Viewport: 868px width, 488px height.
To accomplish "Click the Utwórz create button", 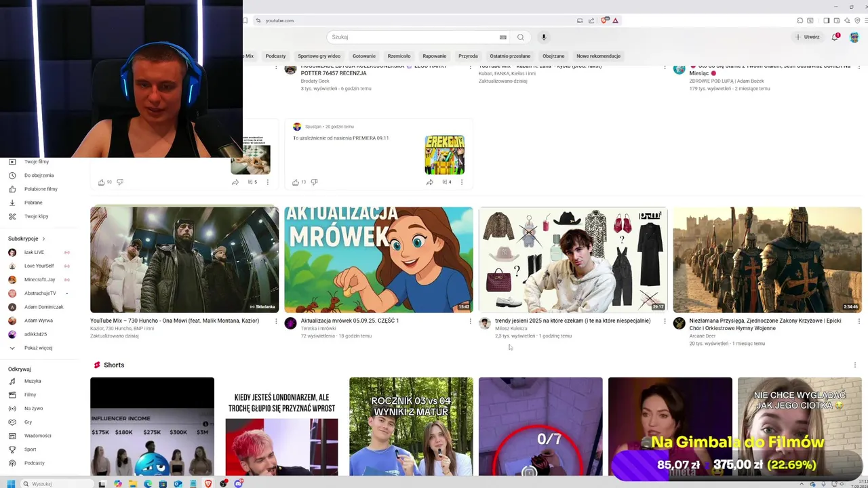I will 808,37.
